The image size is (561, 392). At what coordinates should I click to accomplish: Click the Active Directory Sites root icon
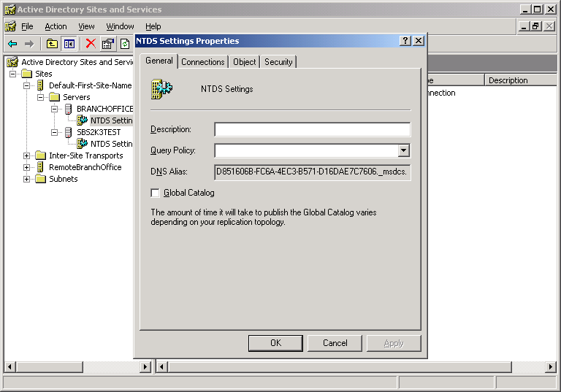pyautogui.click(x=12, y=62)
